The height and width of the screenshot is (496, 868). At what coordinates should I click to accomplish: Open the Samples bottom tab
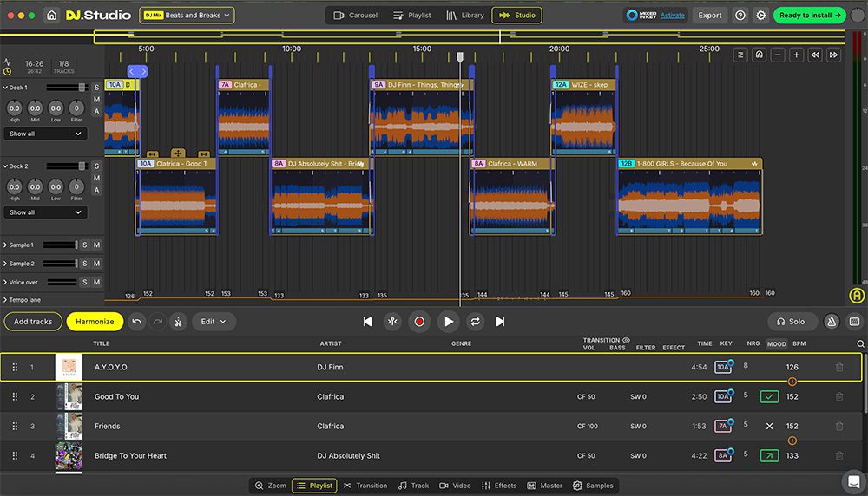click(593, 486)
